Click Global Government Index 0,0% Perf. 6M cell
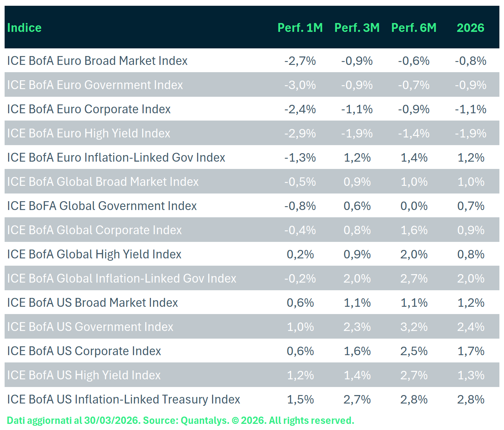Screen dimensions: 504x430 point(414,206)
